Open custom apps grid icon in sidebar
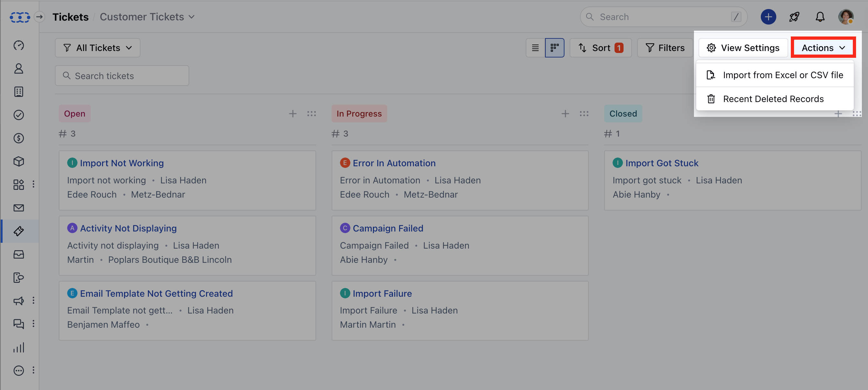Screen dimensions: 868x390 coord(18,185)
